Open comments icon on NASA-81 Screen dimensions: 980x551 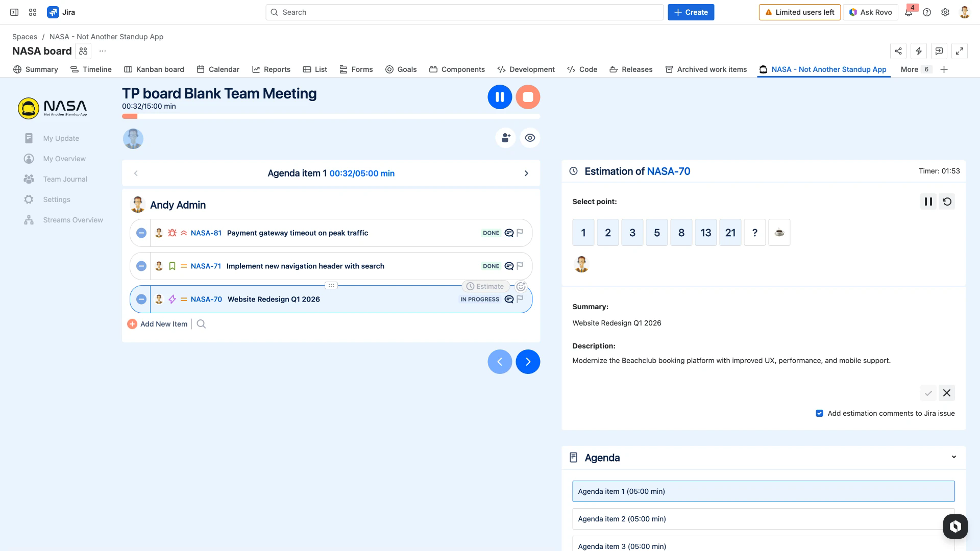point(509,233)
